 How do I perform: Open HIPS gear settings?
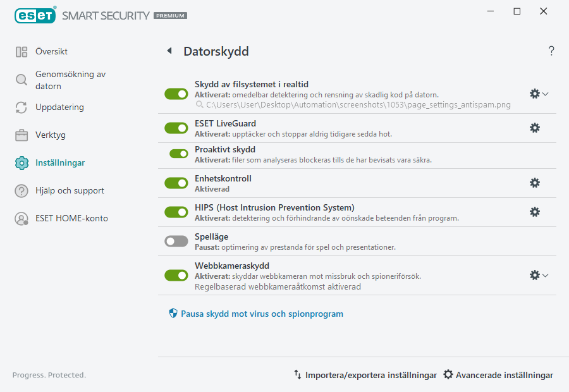click(535, 212)
